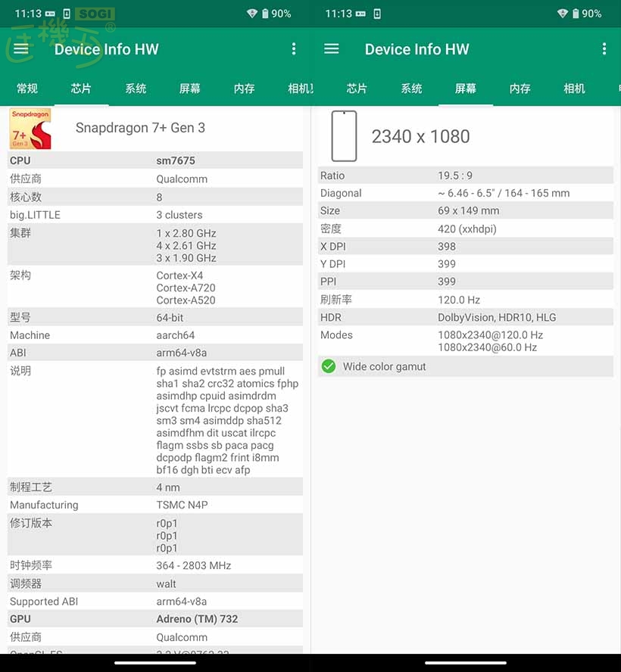This screenshot has width=621, height=672.
Task: Tap the 时钟频率 364 - 2803 MHz row
Action: pos(155,565)
